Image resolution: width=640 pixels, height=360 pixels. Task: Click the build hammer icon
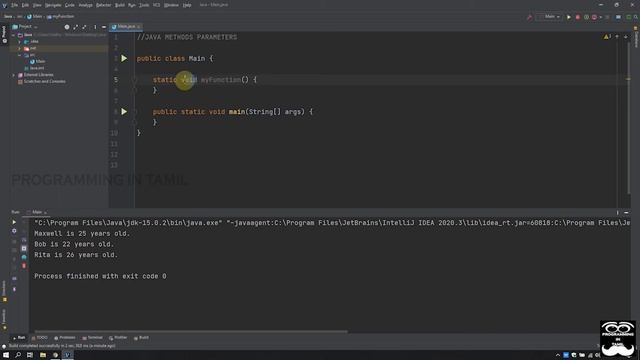click(529, 17)
